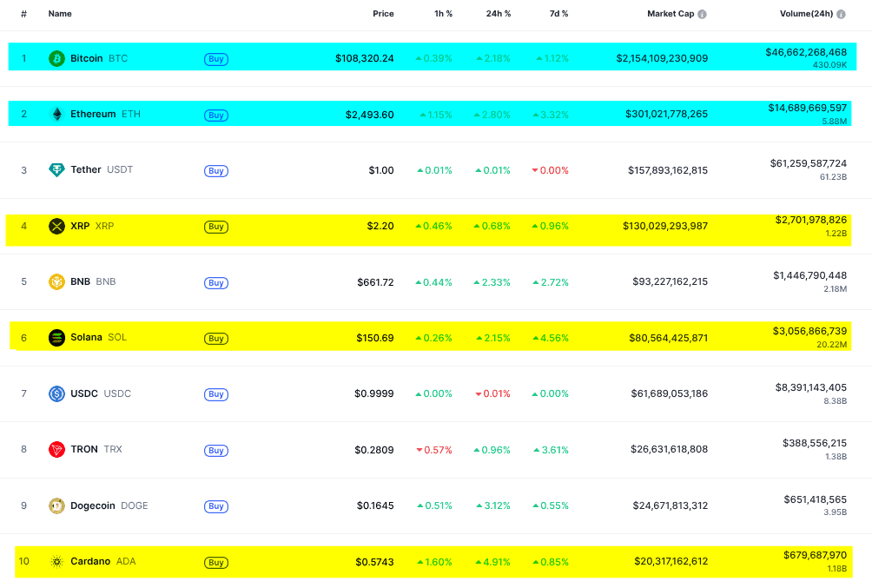872x588 pixels.
Task: Click Solana price $150.69
Action: coord(375,338)
